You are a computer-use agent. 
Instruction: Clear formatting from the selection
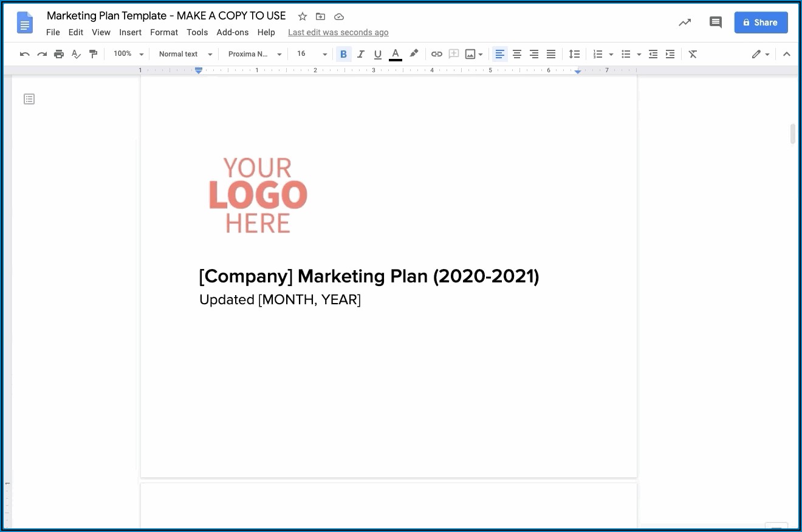tap(693, 54)
